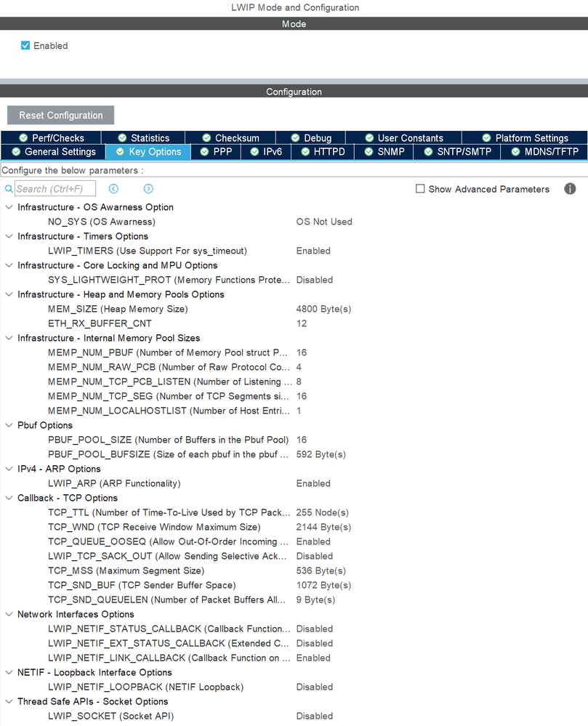Viewport: 588px width, 726px height.
Task: Click ETH_RX_BUFFER_CNT value 12
Action: pos(302,323)
